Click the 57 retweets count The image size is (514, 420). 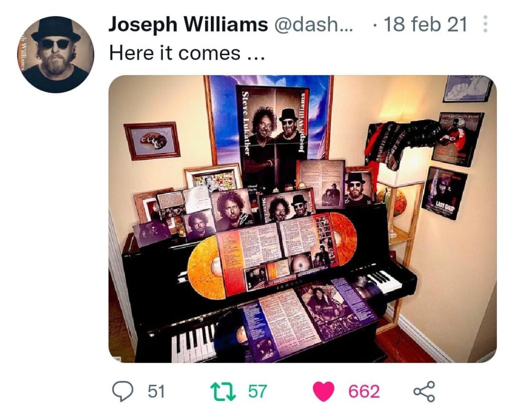coord(258,391)
